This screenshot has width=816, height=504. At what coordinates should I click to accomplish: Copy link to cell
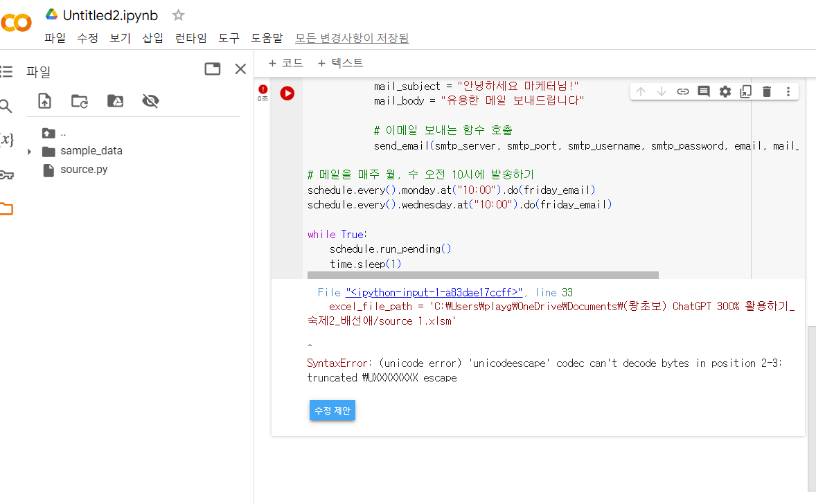click(683, 91)
